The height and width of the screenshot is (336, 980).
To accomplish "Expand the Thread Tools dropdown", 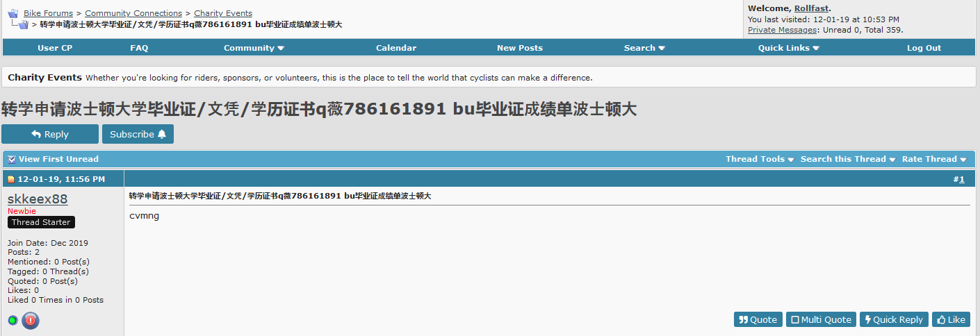I will click(x=760, y=159).
